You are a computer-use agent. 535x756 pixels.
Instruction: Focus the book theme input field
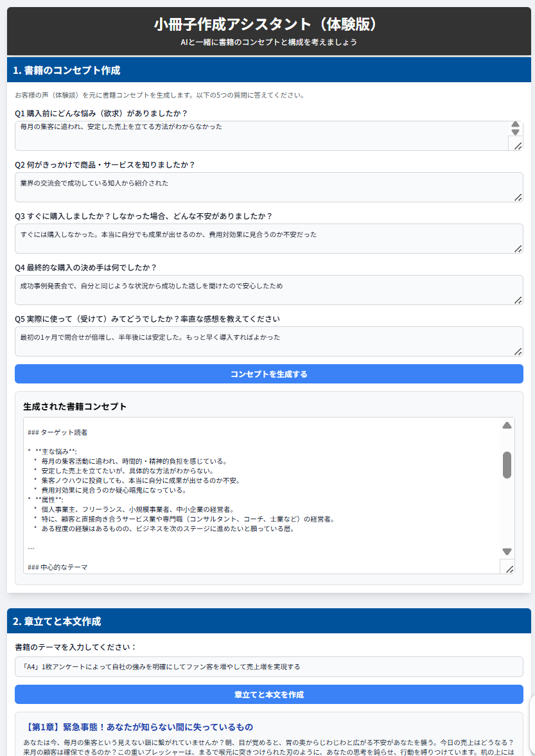coord(268,667)
